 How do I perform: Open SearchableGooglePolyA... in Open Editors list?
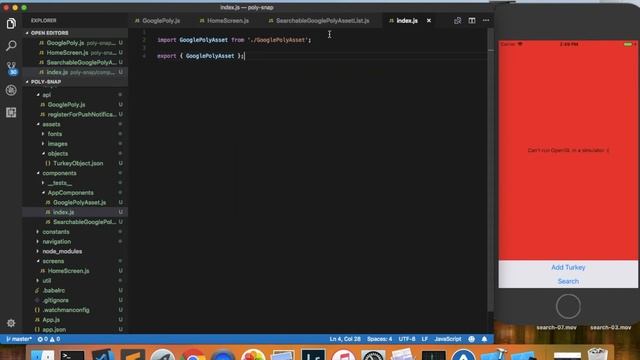pos(75,62)
